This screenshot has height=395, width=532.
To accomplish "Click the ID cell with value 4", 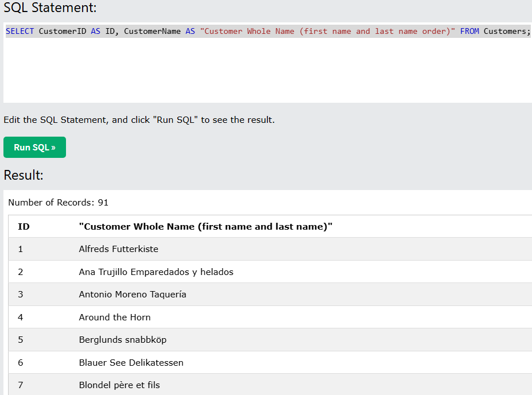I will coord(21,317).
